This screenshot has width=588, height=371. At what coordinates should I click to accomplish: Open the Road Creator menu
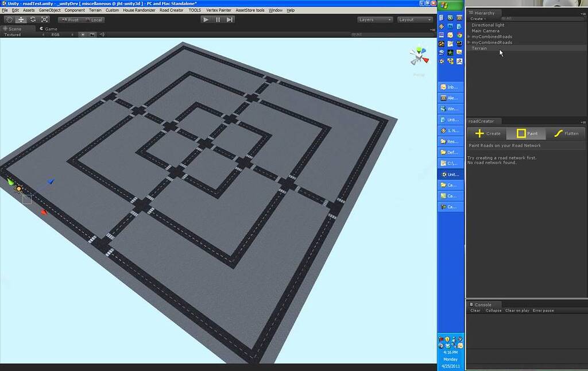click(x=171, y=10)
